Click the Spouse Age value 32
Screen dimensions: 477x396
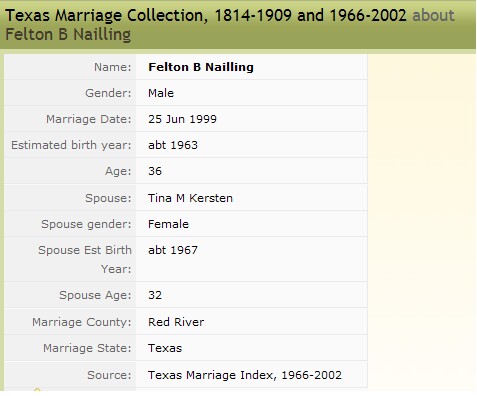pos(155,295)
